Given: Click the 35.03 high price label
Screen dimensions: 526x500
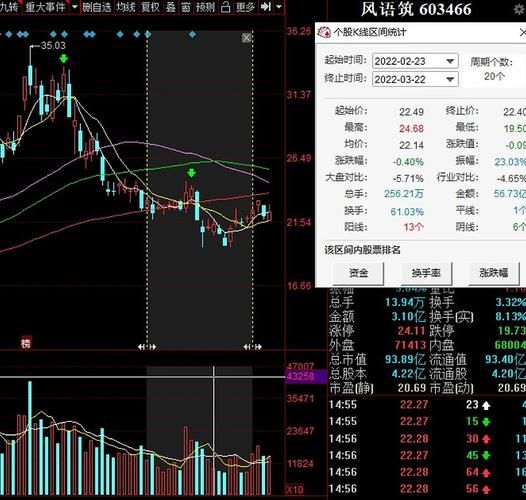Looking at the screenshot, I should point(53,46).
